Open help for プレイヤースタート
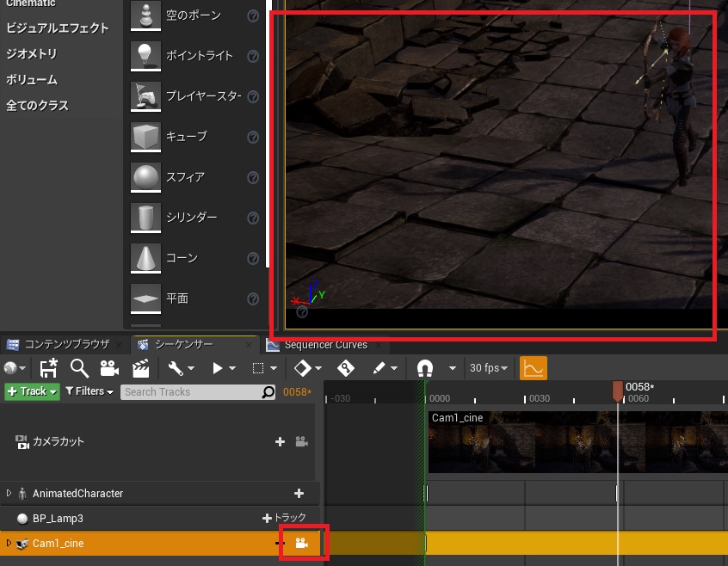Viewport: 728px width, 566px height. [x=253, y=96]
